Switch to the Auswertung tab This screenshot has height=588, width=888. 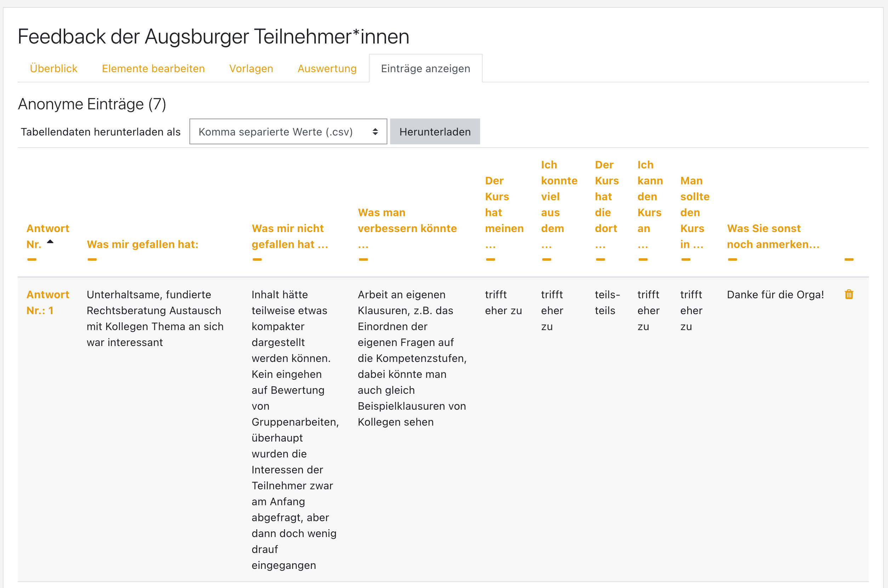[327, 68]
